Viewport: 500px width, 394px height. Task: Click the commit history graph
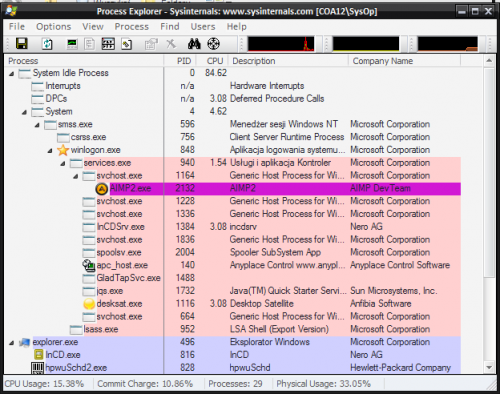[366, 44]
